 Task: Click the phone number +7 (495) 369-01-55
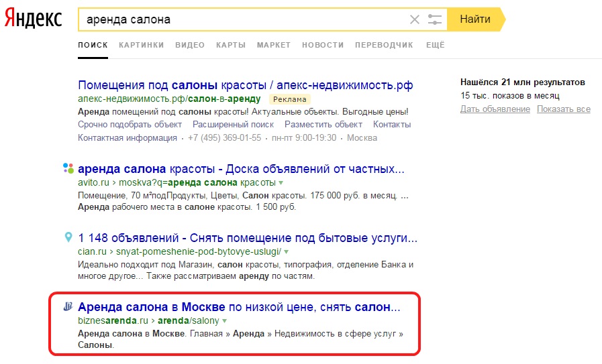(225, 137)
